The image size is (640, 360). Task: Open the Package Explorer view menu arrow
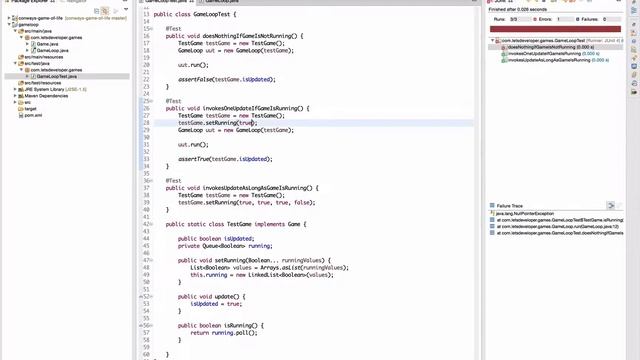point(126,9)
